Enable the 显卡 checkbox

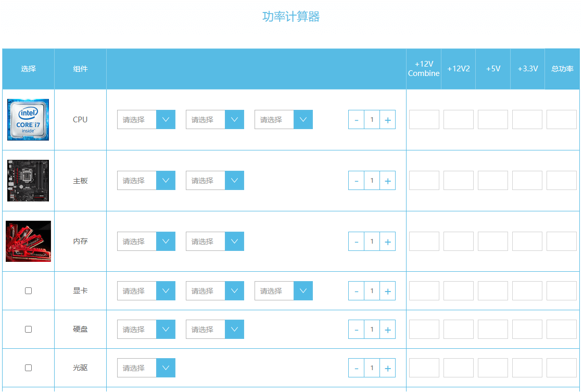coord(29,291)
